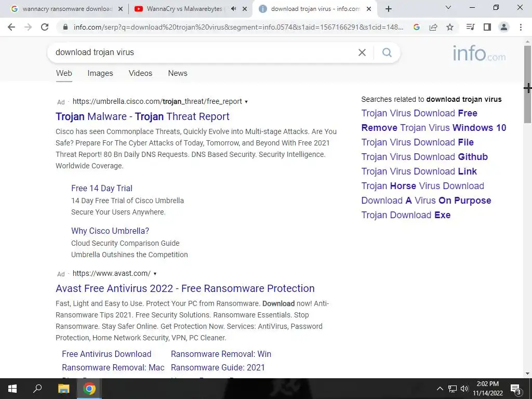
Task: Open the Chrome profile avatar
Action: (504, 27)
